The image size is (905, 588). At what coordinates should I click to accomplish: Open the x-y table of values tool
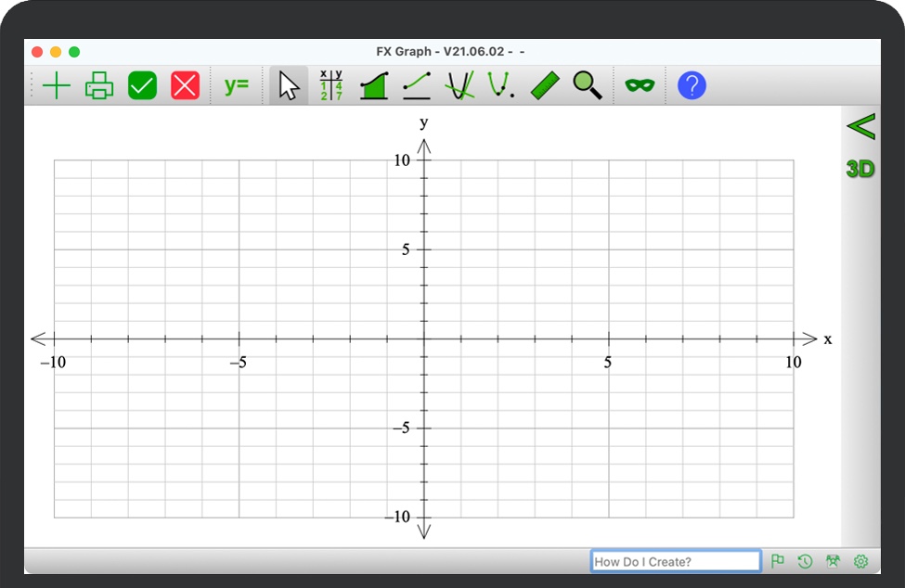331,85
